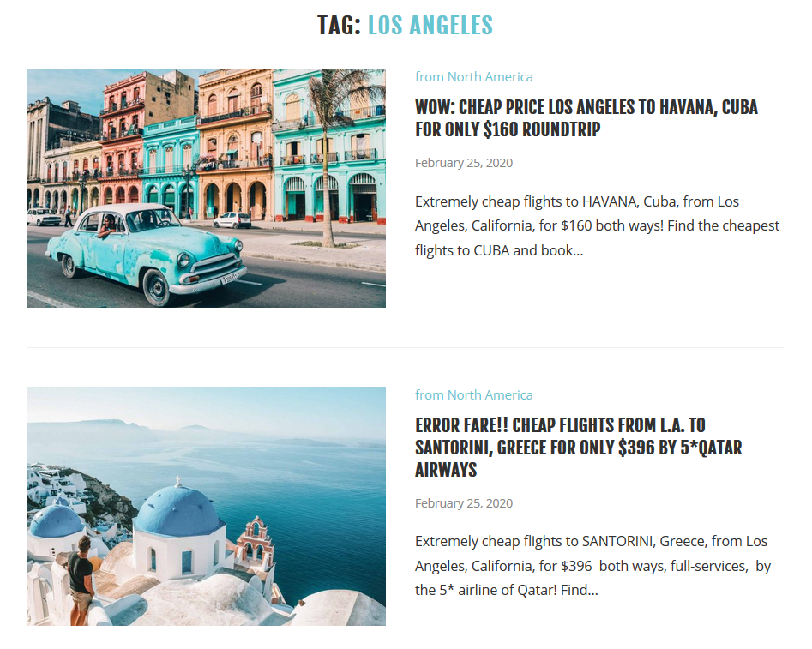Open the Santorini blue dome photo thumbnail
The height and width of the screenshot is (649, 812).
point(206,506)
